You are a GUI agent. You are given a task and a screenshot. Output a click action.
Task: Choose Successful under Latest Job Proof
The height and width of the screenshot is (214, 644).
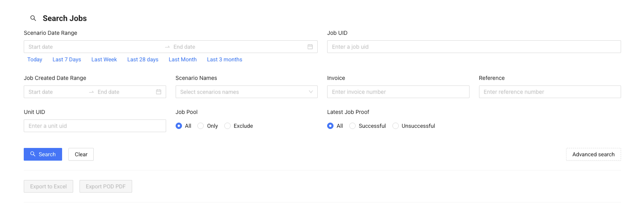(352, 126)
